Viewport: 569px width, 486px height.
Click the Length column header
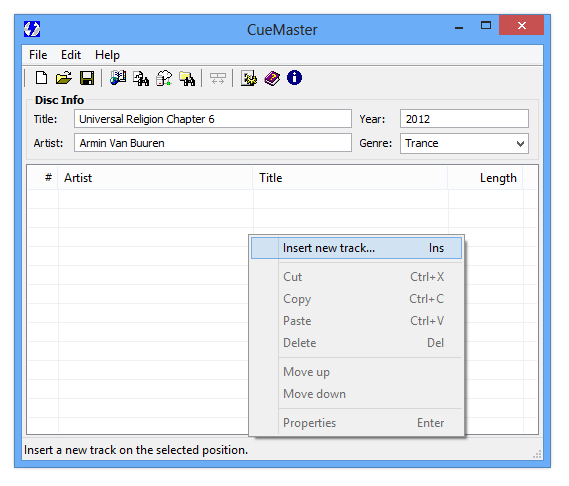(x=486, y=178)
